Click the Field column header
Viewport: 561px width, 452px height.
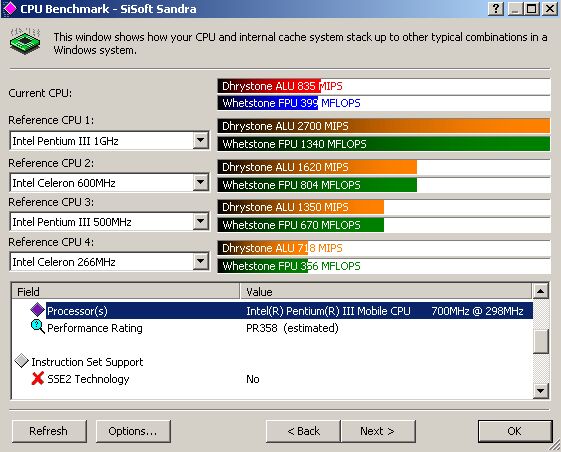[126, 291]
